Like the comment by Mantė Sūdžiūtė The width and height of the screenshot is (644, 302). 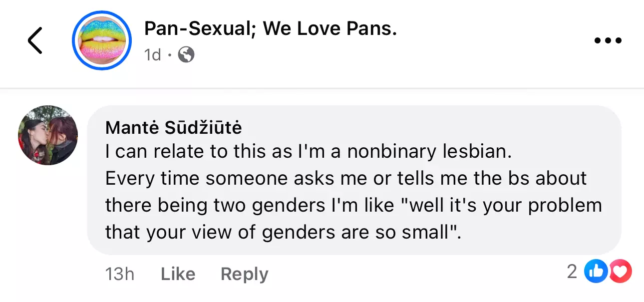178,274
